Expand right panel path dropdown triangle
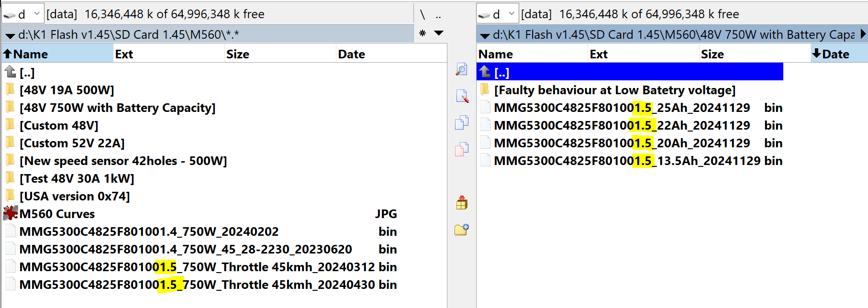This screenshot has height=308, width=868. pyautogui.click(x=485, y=35)
